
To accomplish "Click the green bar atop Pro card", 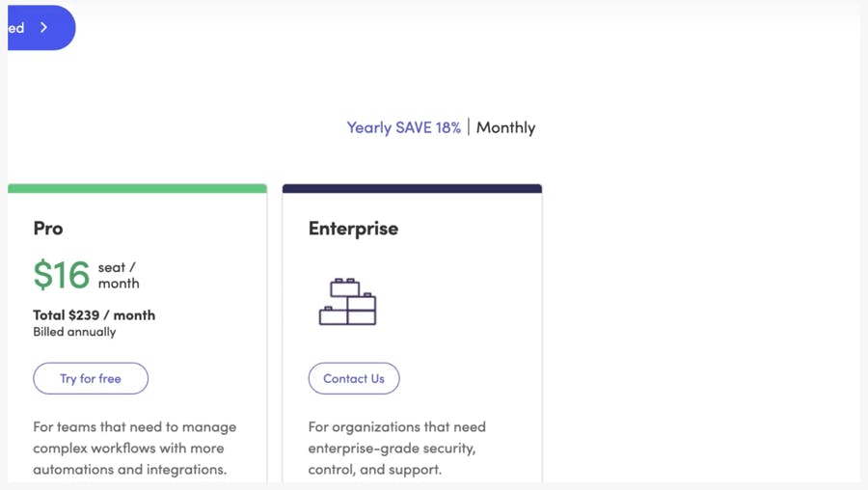I will (137, 189).
